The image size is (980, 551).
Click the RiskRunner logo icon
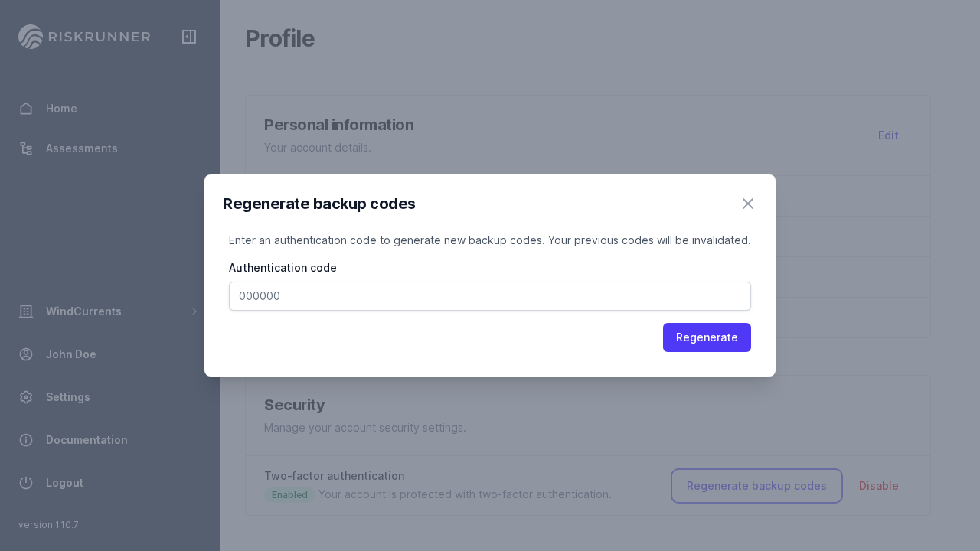31,37
